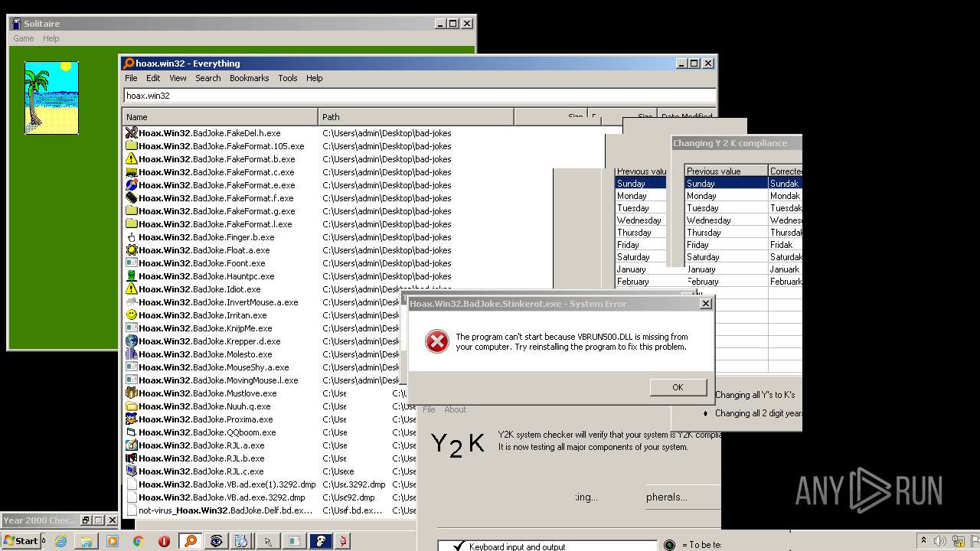
Task: Select the Float.a.exe sun icon
Action: click(x=132, y=250)
